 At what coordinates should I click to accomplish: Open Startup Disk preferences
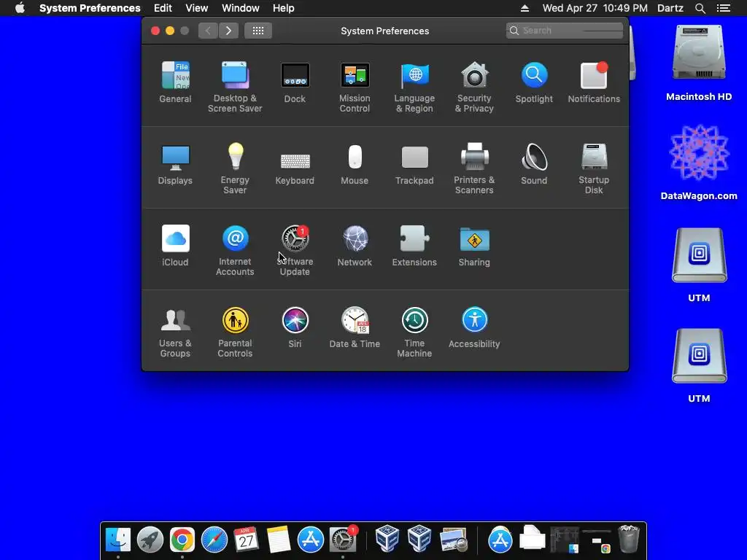point(594,168)
